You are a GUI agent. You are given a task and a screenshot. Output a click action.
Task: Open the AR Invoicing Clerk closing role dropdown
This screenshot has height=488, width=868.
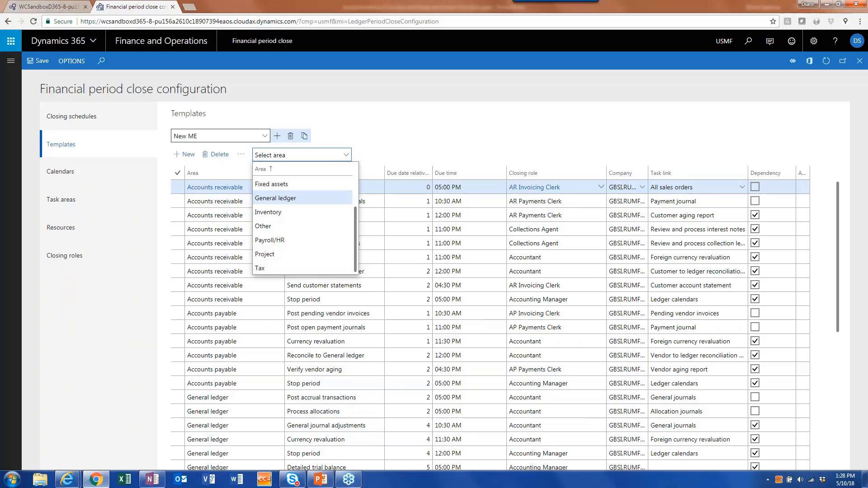click(x=601, y=186)
